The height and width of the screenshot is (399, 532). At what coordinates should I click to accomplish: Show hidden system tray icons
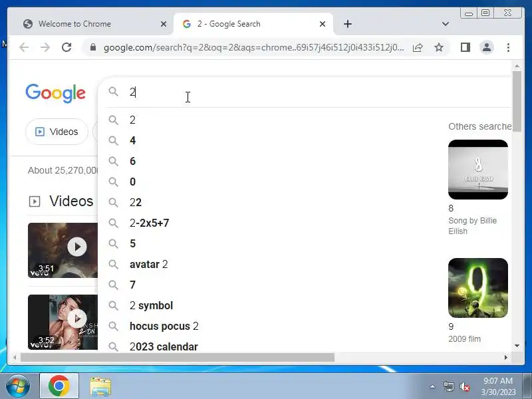(x=432, y=386)
